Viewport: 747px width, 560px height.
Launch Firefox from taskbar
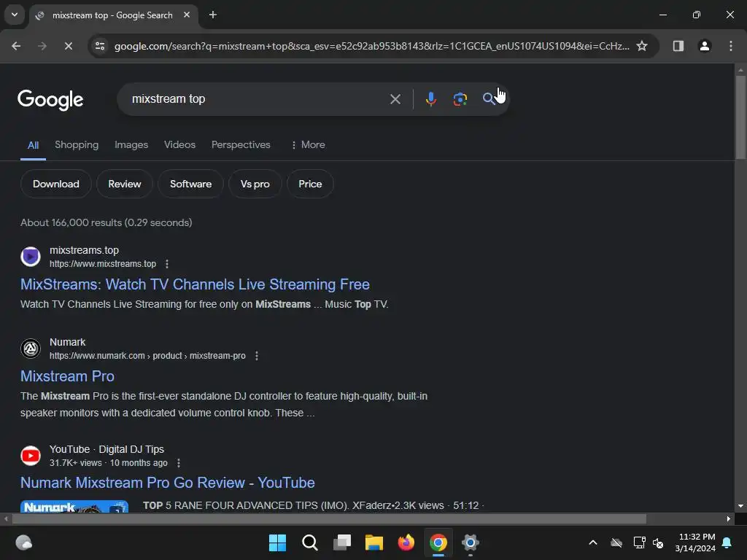click(x=406, y=542)
